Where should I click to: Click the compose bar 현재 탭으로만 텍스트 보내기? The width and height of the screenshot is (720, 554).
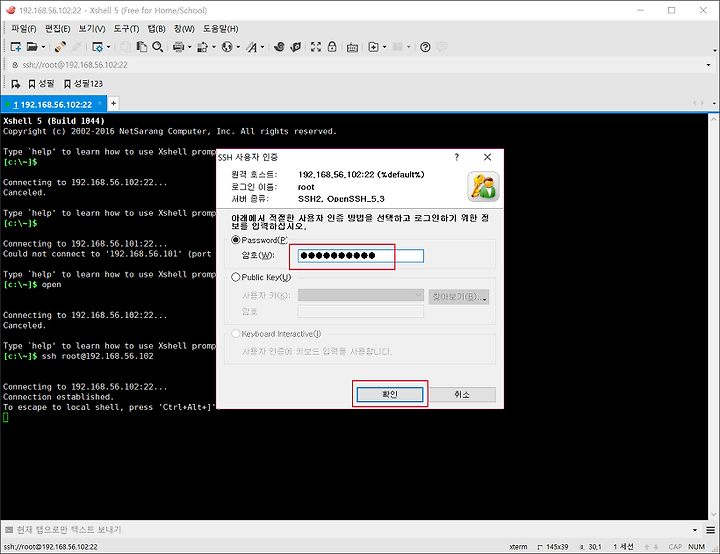[69, 530]
